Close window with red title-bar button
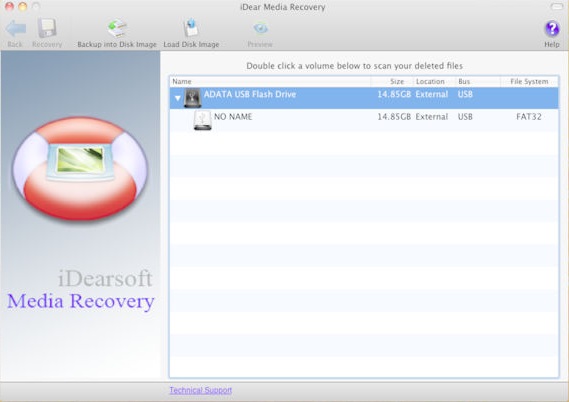569x402 pixels. [9, 6]
